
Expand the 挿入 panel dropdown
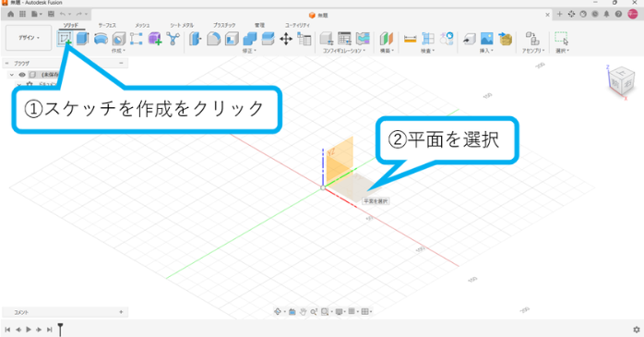[x=487, y=51]
